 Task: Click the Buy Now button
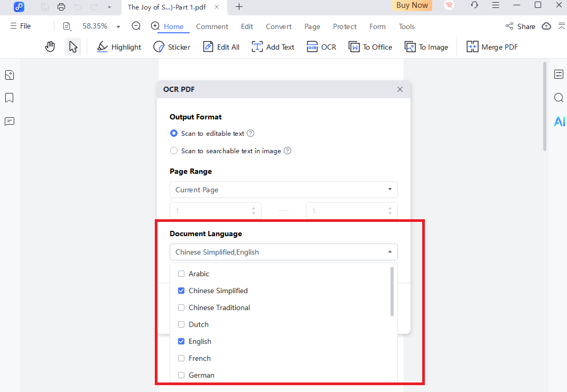[x=412, y=5]
